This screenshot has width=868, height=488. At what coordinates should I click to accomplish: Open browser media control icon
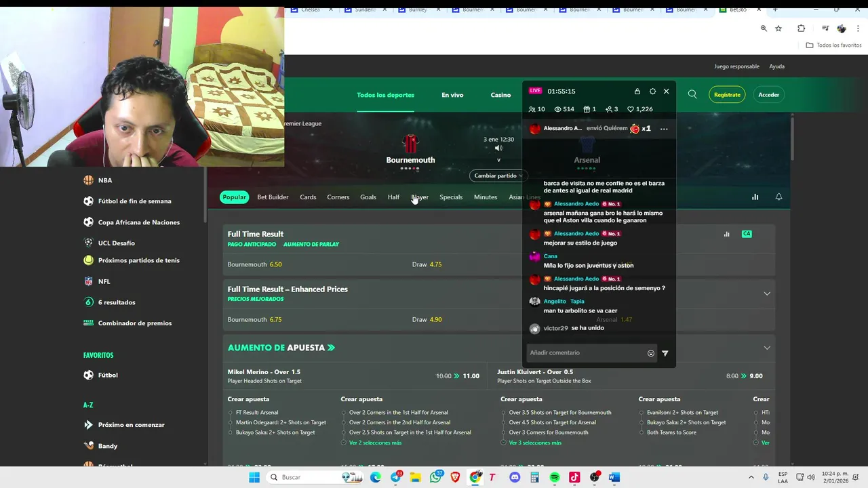(x=825, y=28)
